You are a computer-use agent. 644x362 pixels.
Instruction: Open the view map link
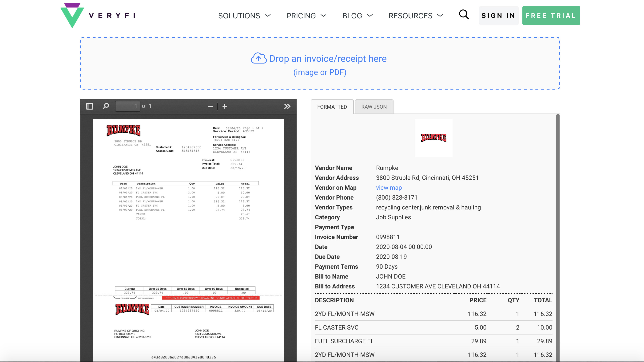point(389,188)
